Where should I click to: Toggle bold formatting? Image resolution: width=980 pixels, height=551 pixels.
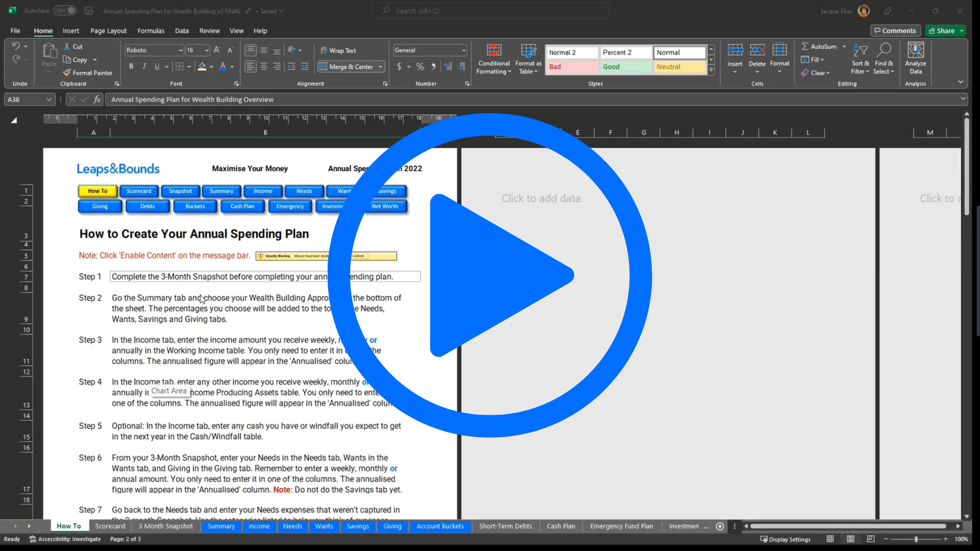click(131, 66)
